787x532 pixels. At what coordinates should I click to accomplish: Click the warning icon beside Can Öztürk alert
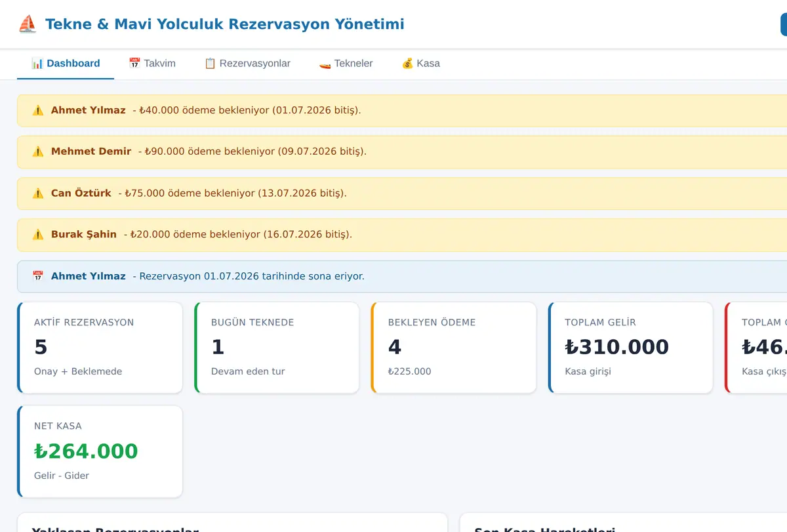click(38, 194)
